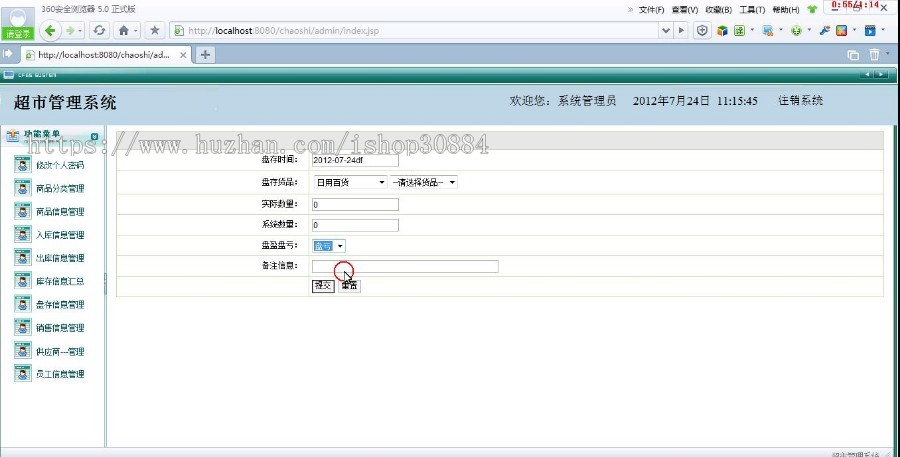Click the 重置 reset button

(x=349, y=285)
